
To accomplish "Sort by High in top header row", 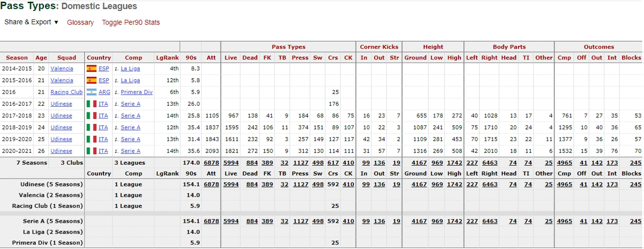I will click(x=454, y=58).
